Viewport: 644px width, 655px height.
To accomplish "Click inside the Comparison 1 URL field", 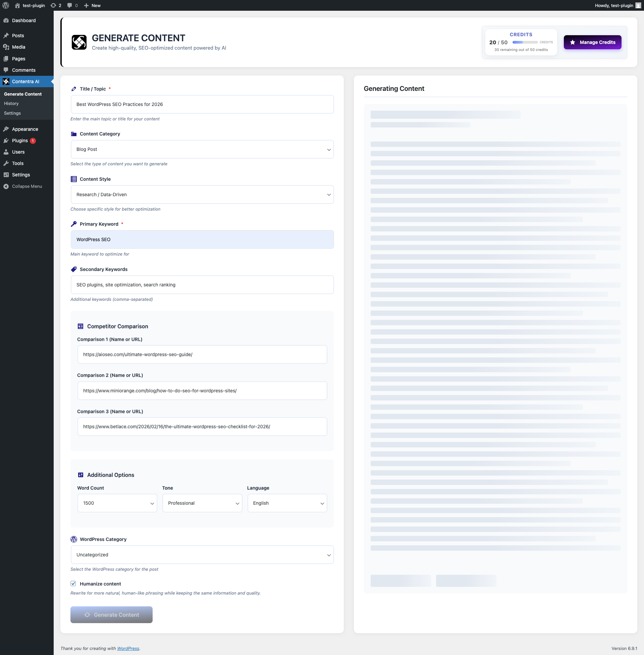I will [x=202, y=354].
